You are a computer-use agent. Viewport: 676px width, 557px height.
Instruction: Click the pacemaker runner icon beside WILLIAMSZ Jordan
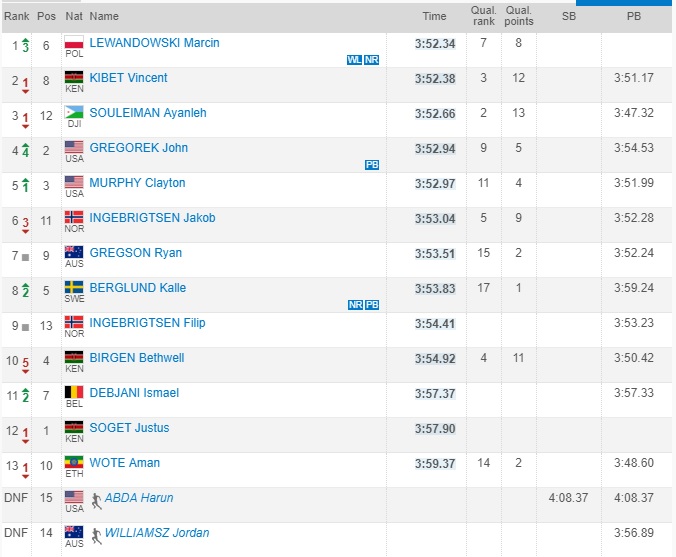(97, 536)
